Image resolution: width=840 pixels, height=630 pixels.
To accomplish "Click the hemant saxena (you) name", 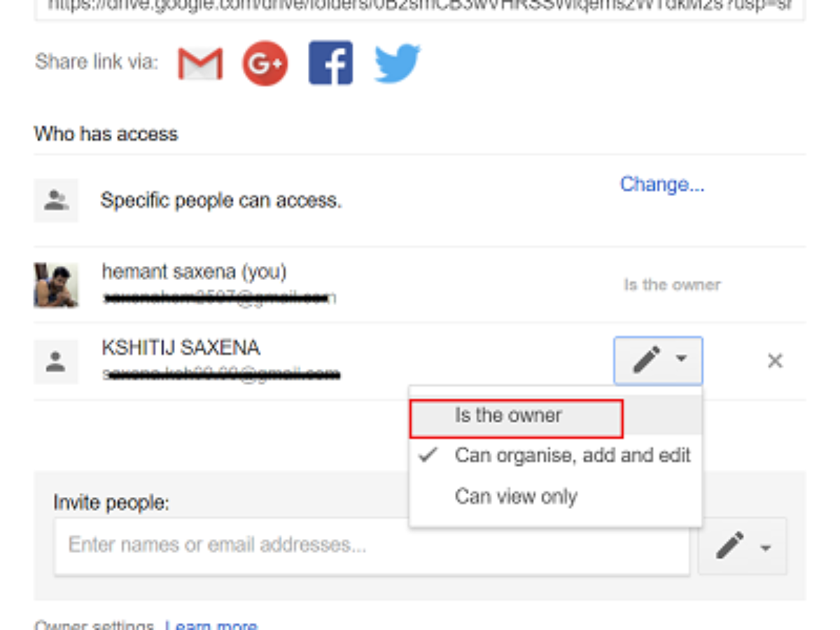I will point(194,272).
